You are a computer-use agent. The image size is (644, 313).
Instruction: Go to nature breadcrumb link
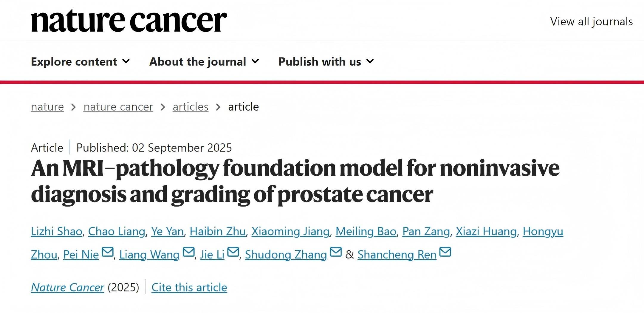(47, 106)
